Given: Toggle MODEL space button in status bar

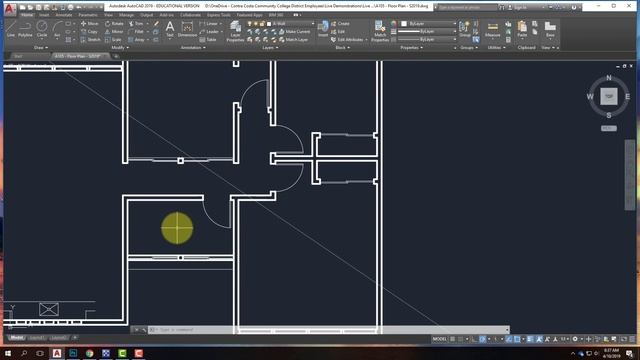Looking at the screenshot, I should point(439,339).
